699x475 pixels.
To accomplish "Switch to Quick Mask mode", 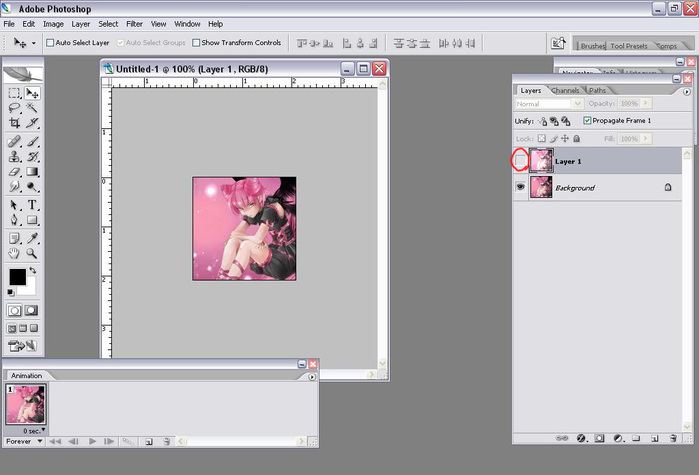I will point(31,310).
